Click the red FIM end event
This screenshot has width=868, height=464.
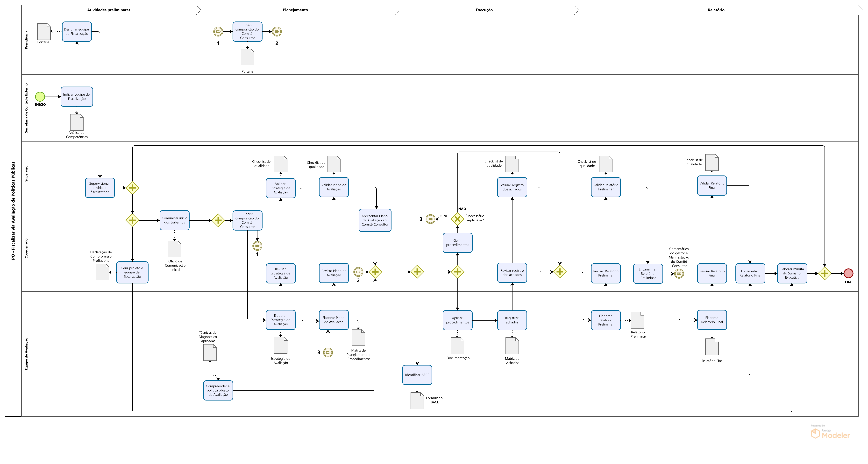click(848, 273)
